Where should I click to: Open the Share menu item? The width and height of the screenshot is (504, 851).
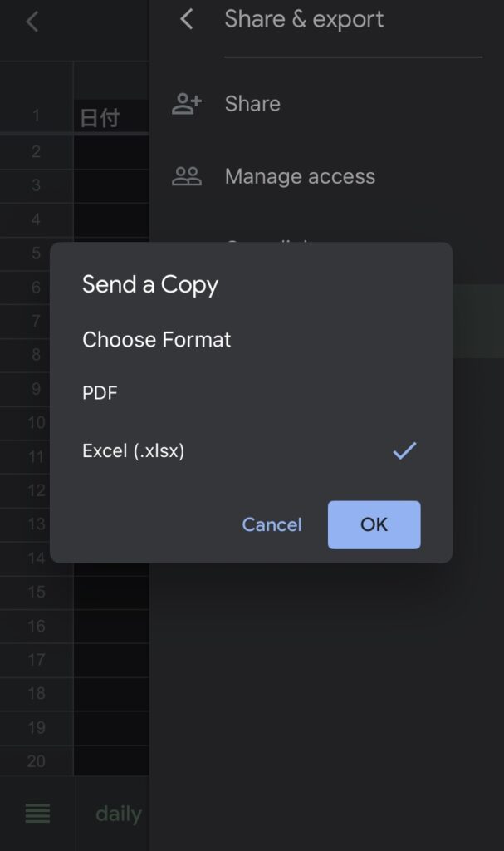252,104
